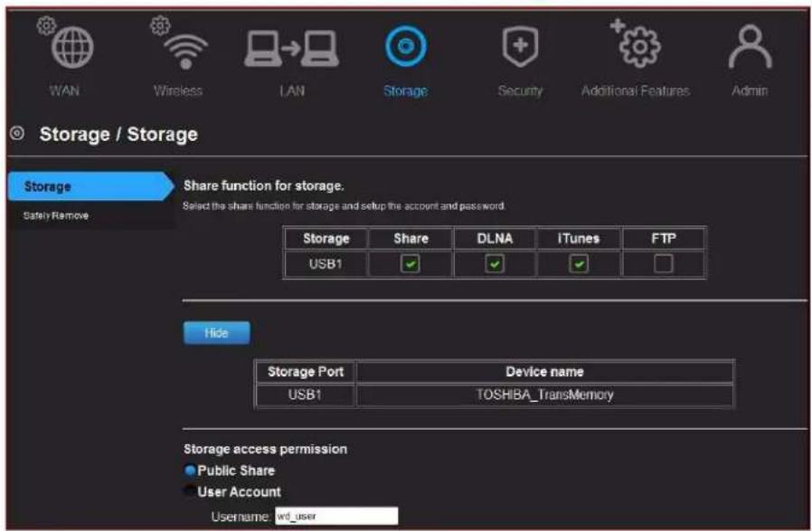Click Share function for storage heading
This screenshot has height=531, width=812.
264,185
